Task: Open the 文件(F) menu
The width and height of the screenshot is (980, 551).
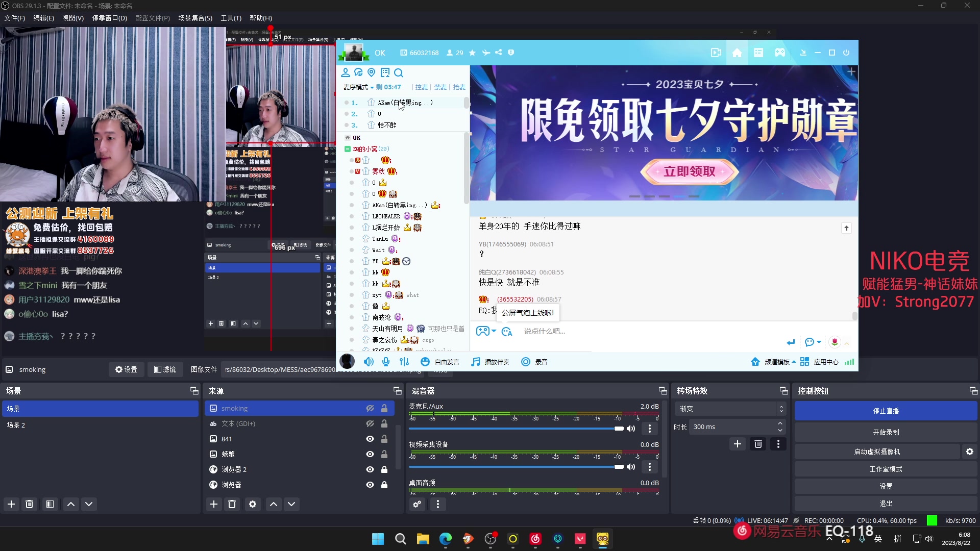Action: tap(14, 18)
